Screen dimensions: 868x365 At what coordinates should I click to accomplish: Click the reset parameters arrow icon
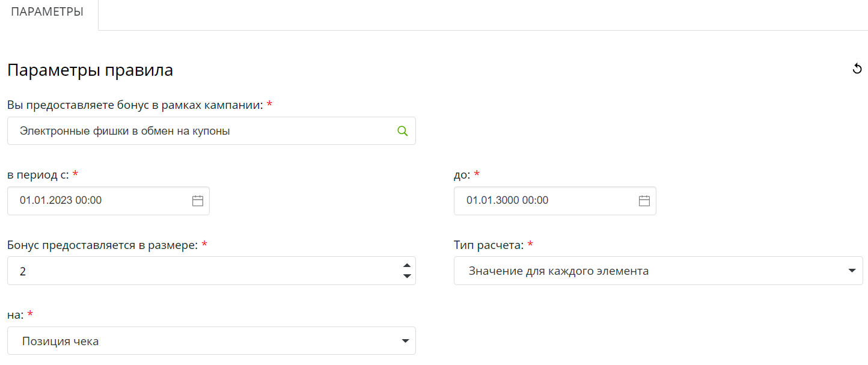[857, 69]
